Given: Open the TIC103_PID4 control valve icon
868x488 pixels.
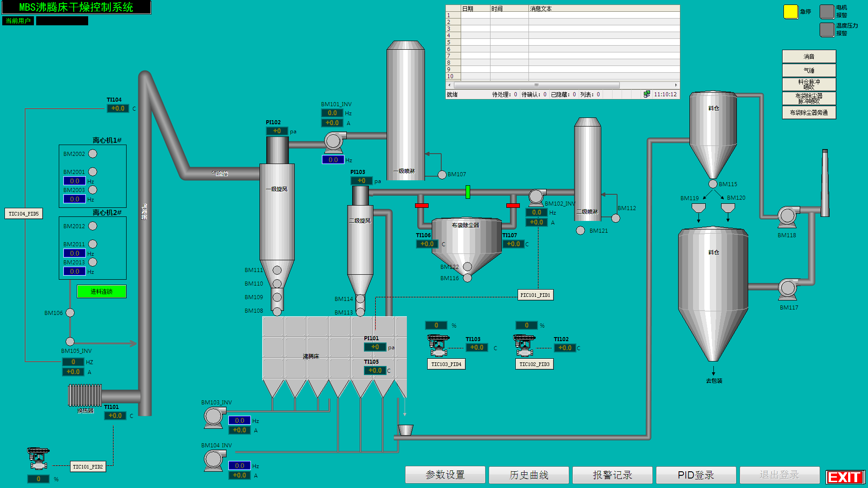Looking at the screenshot, I should click(x=439, y=346).
